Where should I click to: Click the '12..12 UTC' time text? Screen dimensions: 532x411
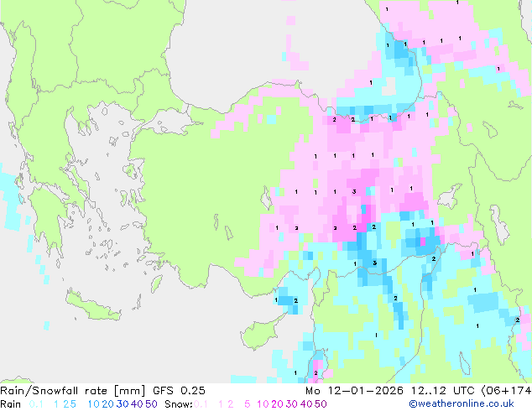442,391
